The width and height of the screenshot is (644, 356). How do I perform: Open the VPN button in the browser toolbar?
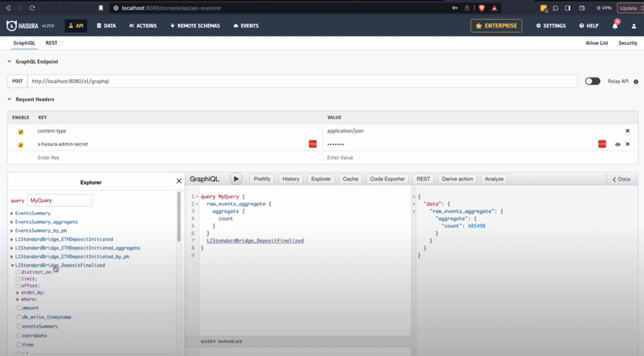(604, 8)
